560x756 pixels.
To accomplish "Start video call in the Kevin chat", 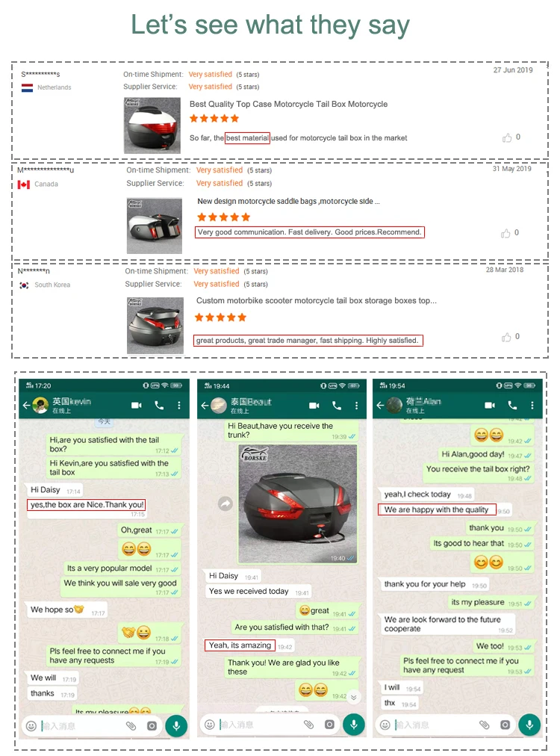I will [137, 405].
